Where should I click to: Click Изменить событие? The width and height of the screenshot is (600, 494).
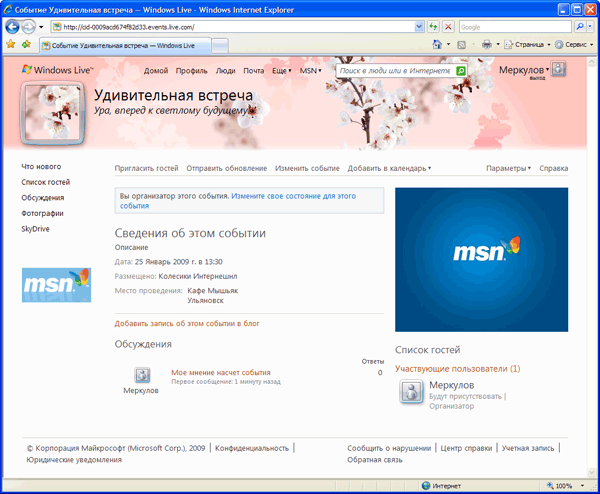pyautogui.click(x=307, y=168)
